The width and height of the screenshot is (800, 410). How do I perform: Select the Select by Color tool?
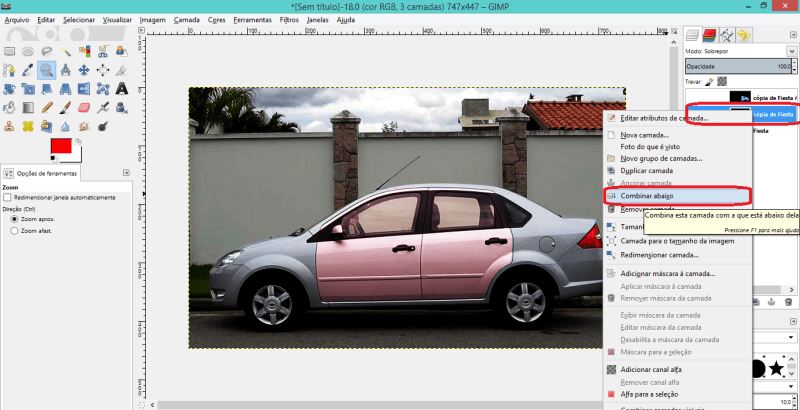click(84, 51)
